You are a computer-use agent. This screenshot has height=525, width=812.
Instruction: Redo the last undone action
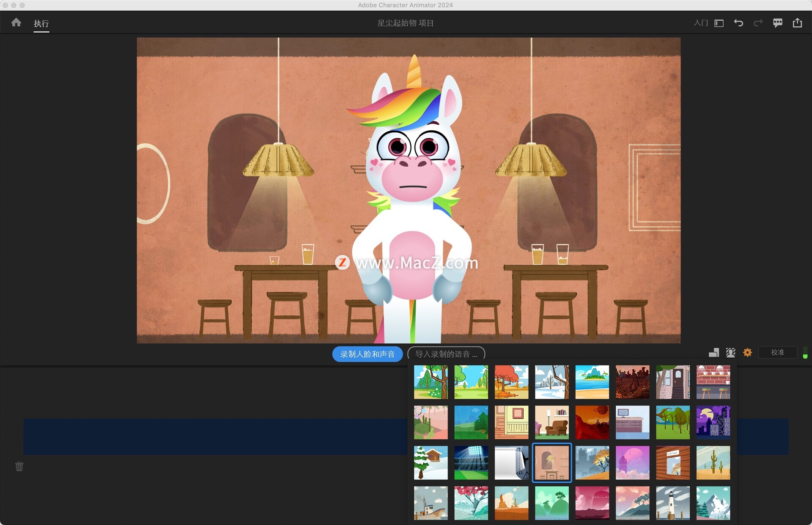(x=758, y=23)
